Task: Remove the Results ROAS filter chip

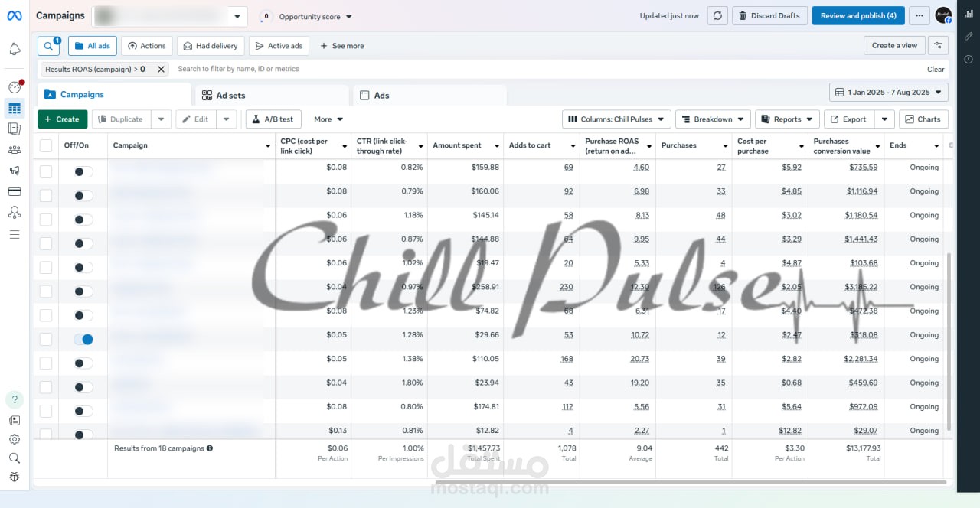Action: click(161, 69)
